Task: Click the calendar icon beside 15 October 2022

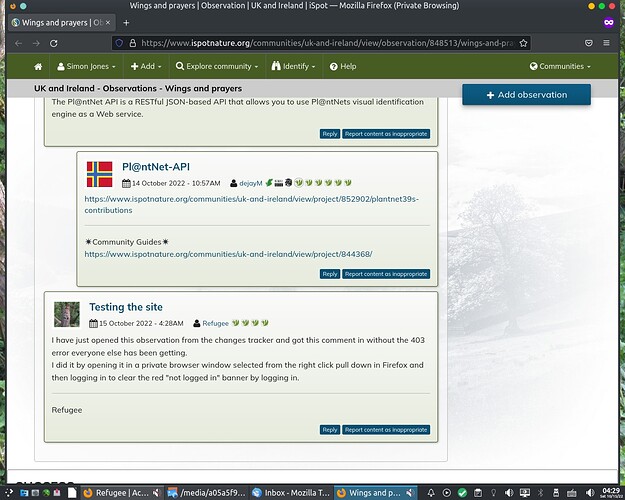Action: (93, 323)
